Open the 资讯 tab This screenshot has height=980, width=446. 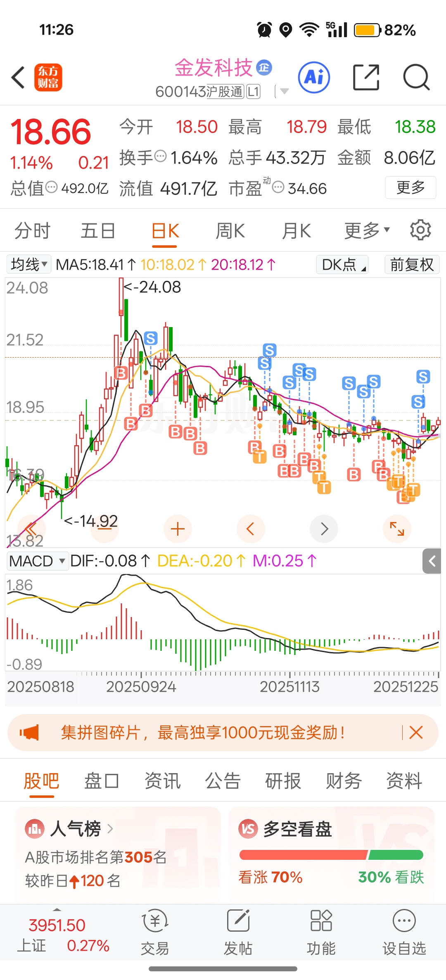(162, 781)
